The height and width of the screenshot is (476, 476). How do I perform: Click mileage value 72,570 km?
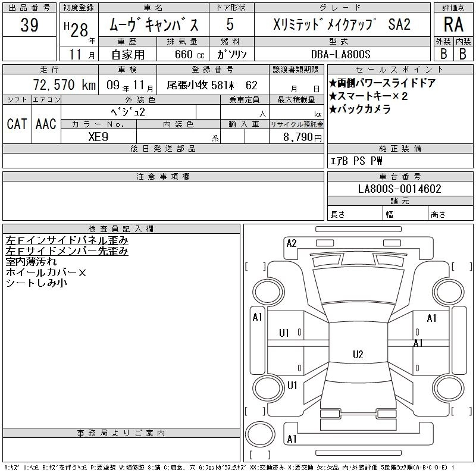tap(64, 84)
